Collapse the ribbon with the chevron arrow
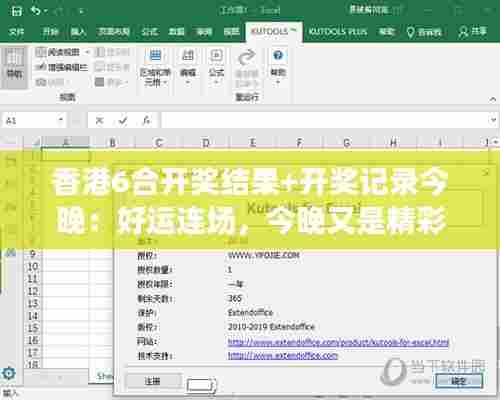 click(492, 99)
